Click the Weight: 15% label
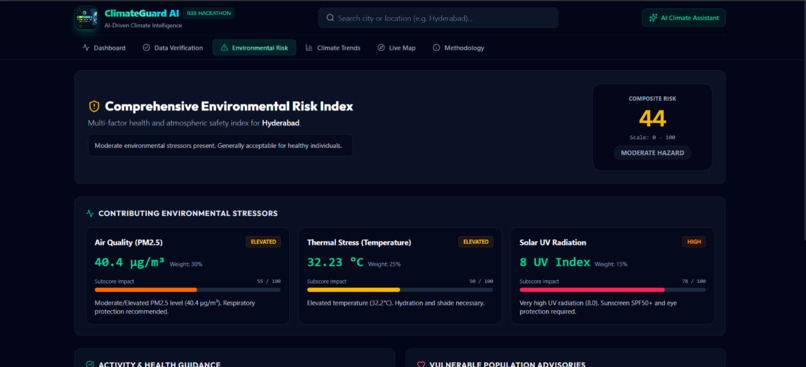 pos(611,264)
